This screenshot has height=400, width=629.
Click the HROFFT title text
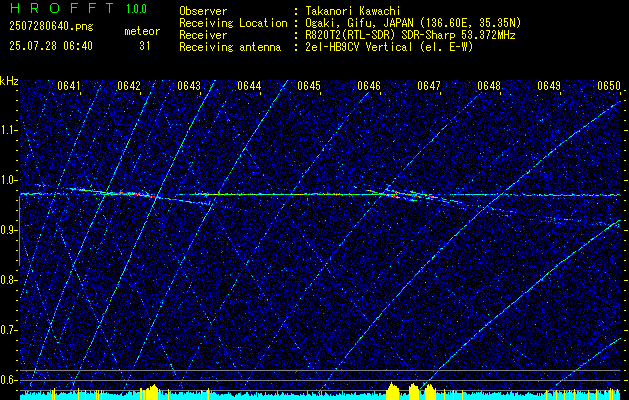[62, 9]
